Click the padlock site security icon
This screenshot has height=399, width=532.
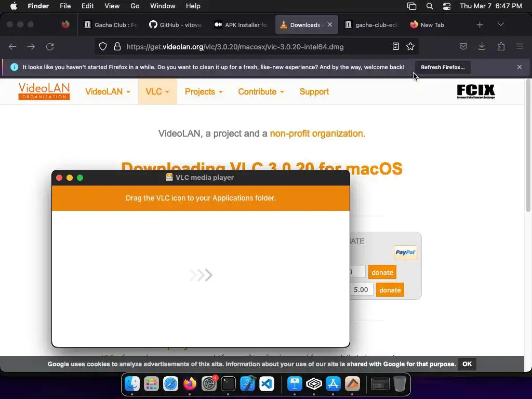[117, 46]
